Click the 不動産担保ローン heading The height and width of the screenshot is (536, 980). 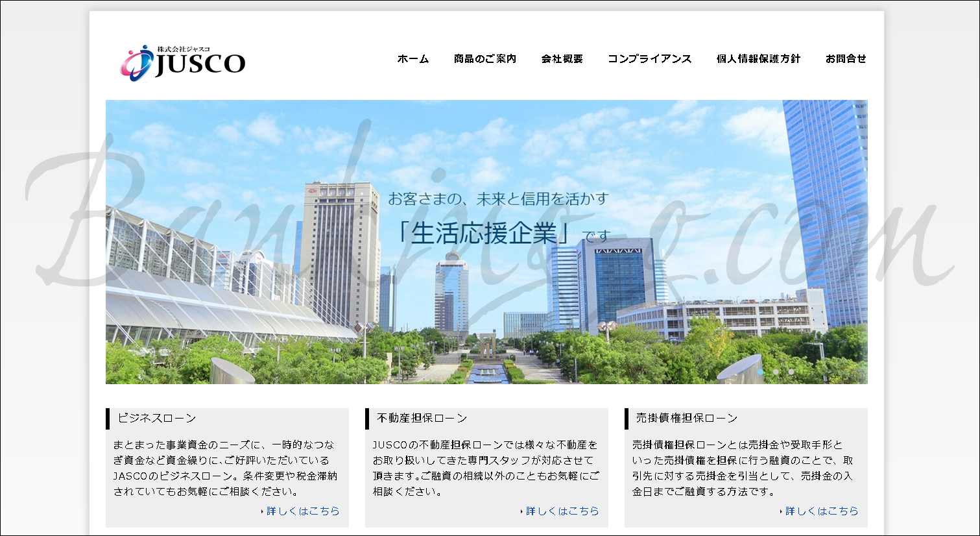[422, 419]
